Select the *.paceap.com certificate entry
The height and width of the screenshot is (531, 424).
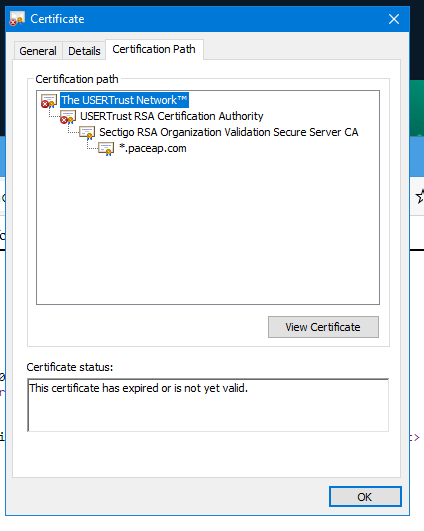pyautogui.click(x=153, y=148)
